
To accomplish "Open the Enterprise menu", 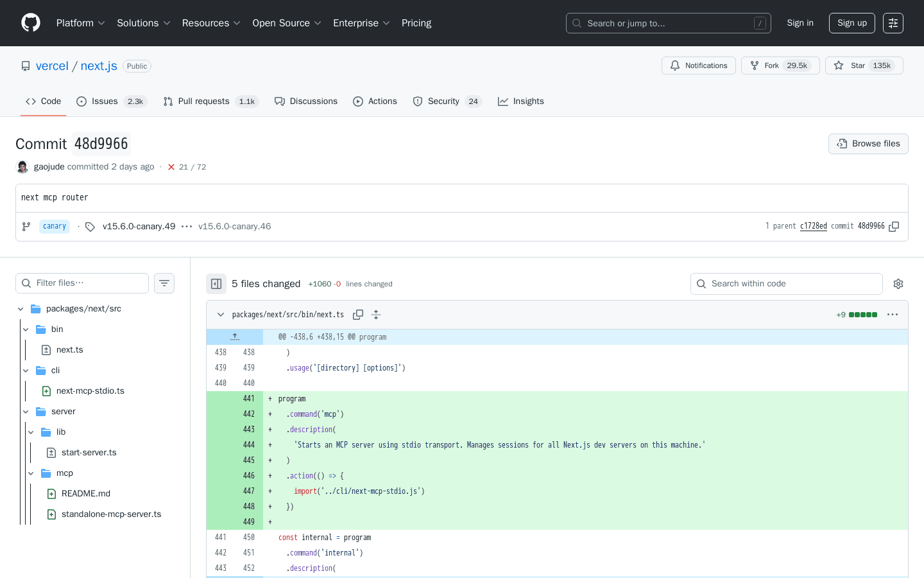I will coord(362,23).
